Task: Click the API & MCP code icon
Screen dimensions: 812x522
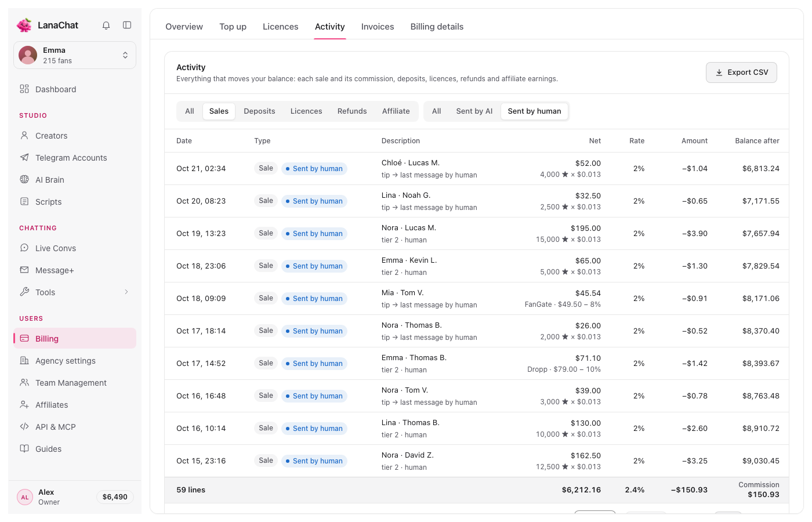Action: [x=24, y=426]
